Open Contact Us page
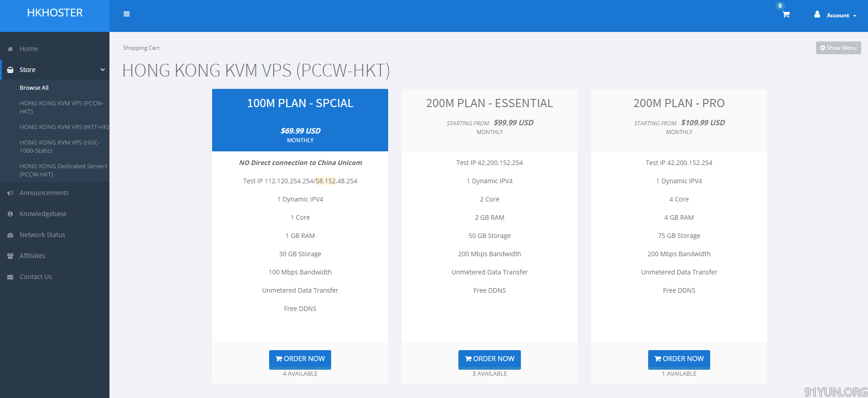868x398 pixels. (36, 277)
